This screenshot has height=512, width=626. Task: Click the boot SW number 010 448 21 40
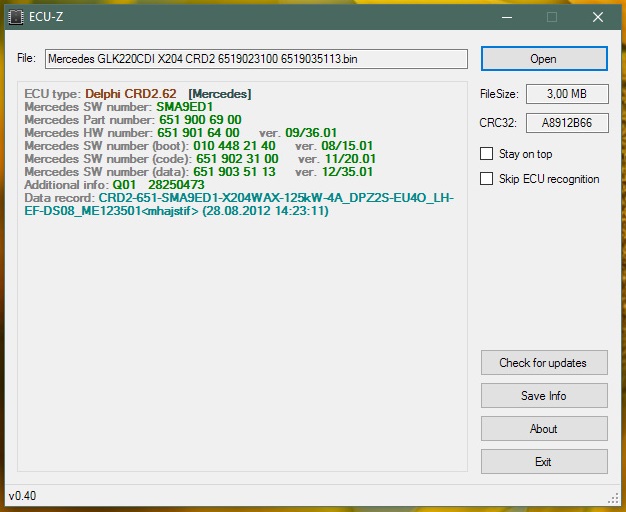coord(234,146)
